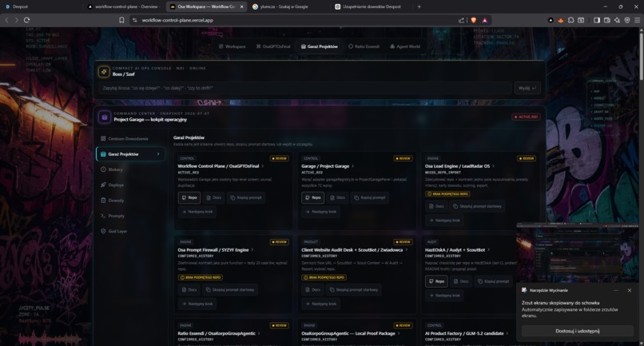This screenshot has width=644, height=346.
Task: Share this page from address bar
Action: pos(461,20)
